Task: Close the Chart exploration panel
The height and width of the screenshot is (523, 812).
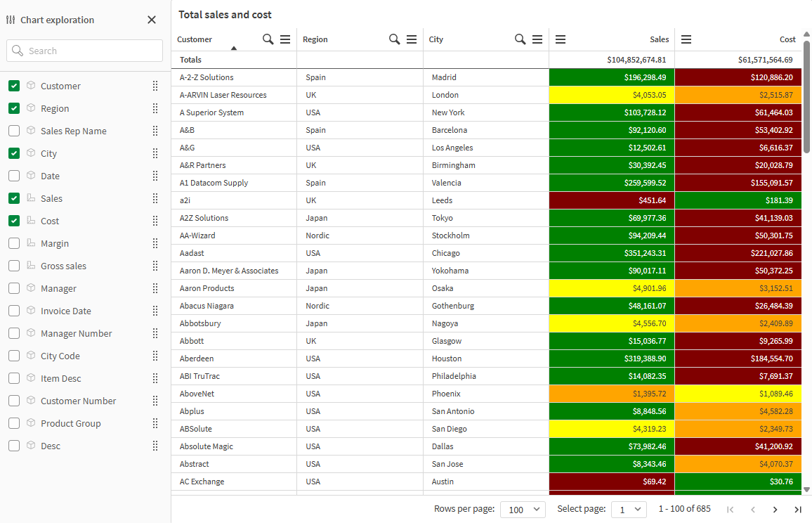Action: (152, 19)
